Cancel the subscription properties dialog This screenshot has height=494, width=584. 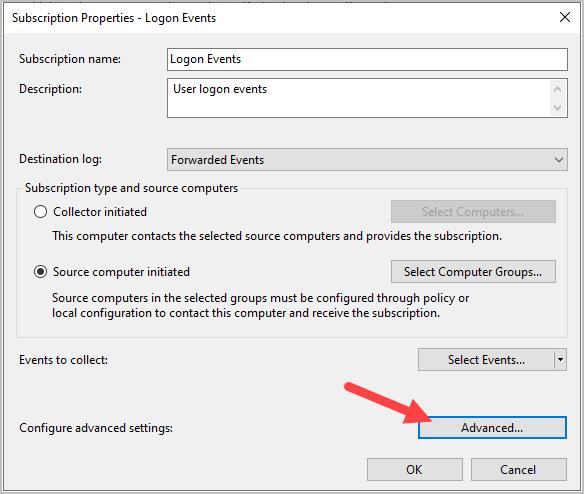[518, 469]
